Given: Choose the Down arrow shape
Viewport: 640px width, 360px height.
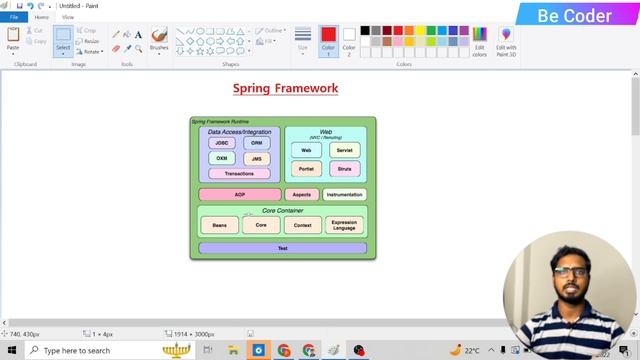Looking at the screenshot, I should coord(180,51).
